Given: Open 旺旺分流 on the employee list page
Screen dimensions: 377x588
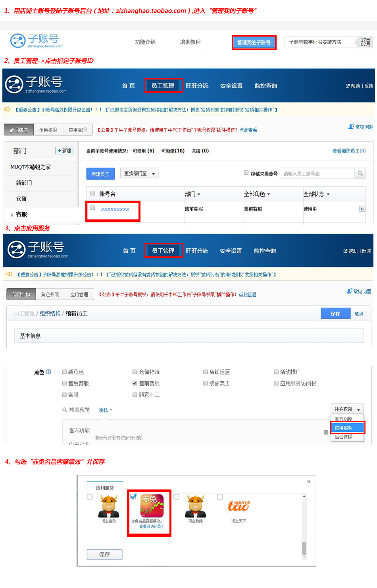Looking at the screenshot, I should coord(197,85).
